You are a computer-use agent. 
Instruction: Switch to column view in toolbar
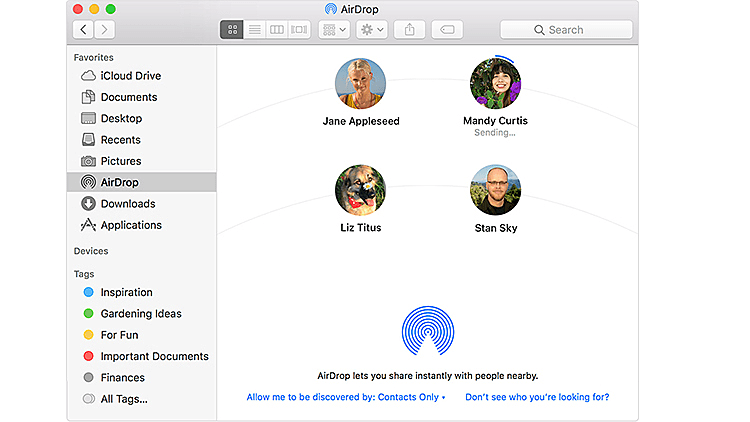pyautogui.click(x=277, y=30)
